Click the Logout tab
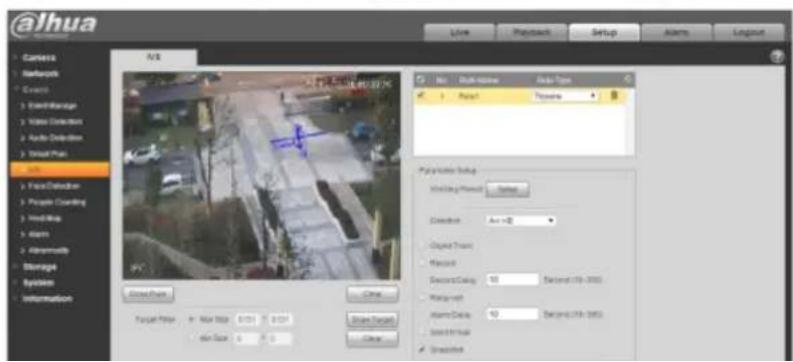The image size is (793, 362). [x=748, y=32]
